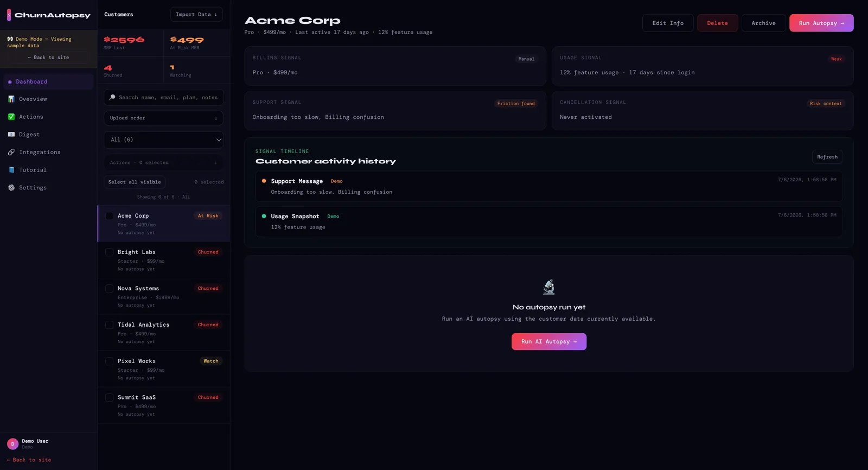Open the Import Data dropdown

pyautogui.click(x=196, y=15)
